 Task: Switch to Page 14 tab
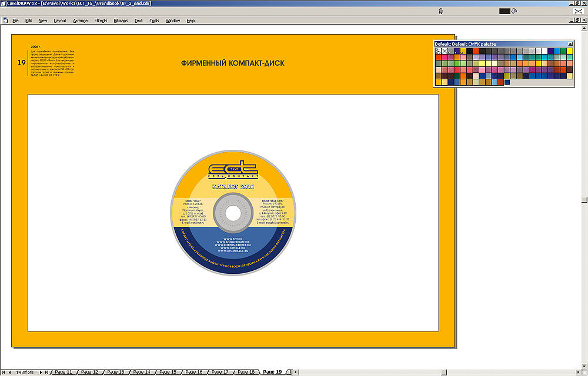click(x=142, y=372)
